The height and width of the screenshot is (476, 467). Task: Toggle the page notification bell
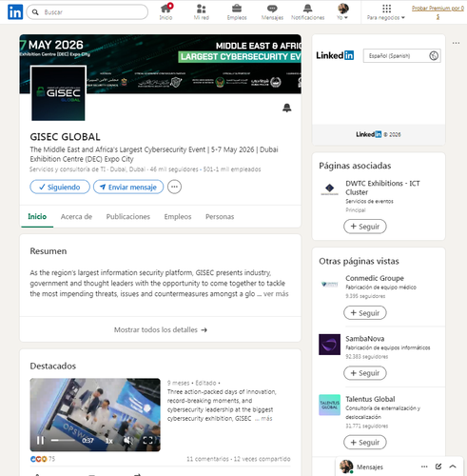(287, 108)
